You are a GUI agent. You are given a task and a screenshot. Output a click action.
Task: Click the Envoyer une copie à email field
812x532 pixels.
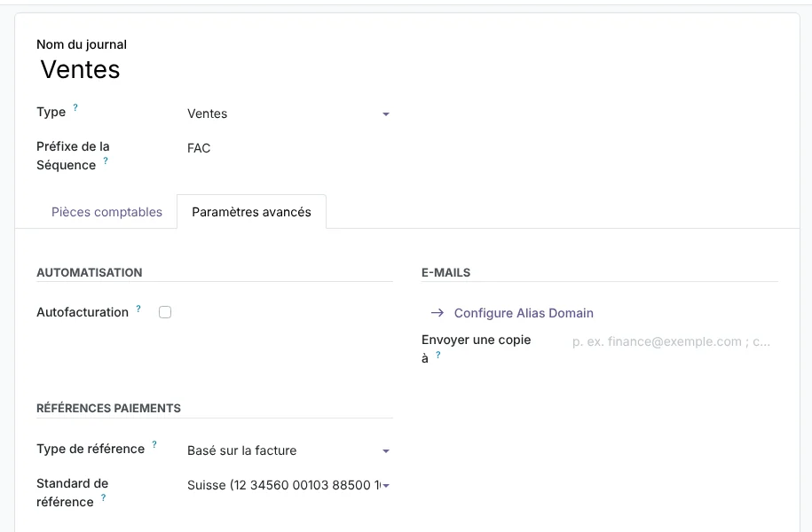pyautogui.click(x=674, y=341)
